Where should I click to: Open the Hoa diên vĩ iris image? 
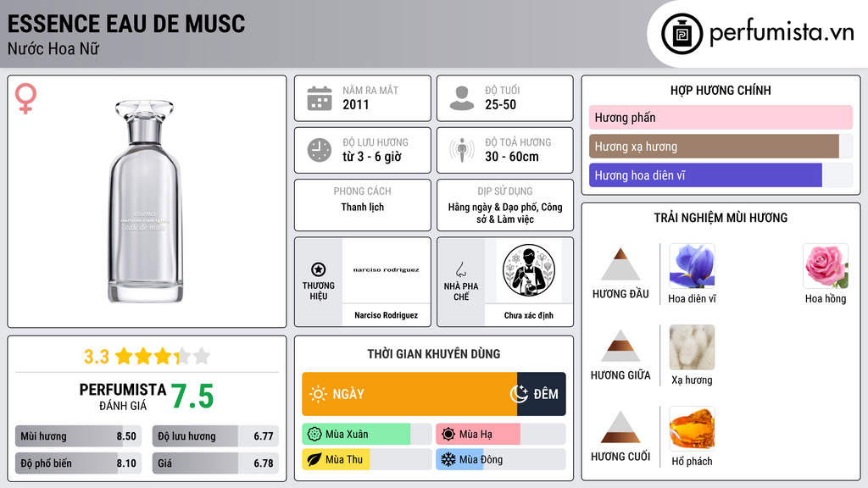click(692, 266)
